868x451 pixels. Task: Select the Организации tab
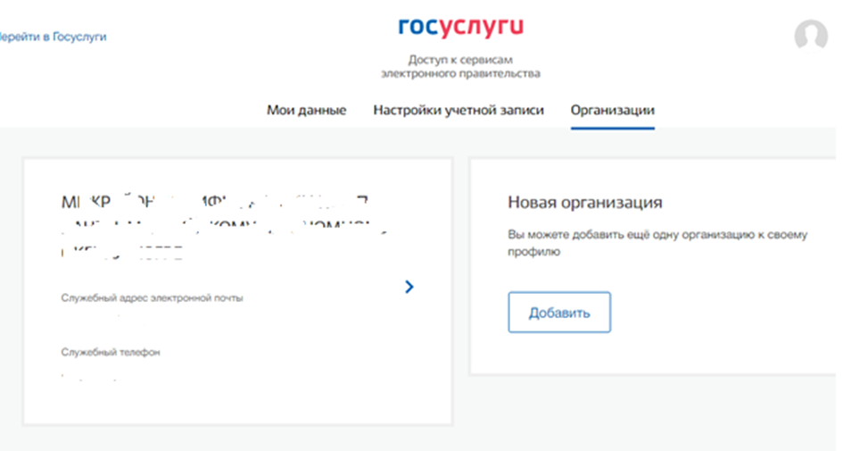point(612,110)
